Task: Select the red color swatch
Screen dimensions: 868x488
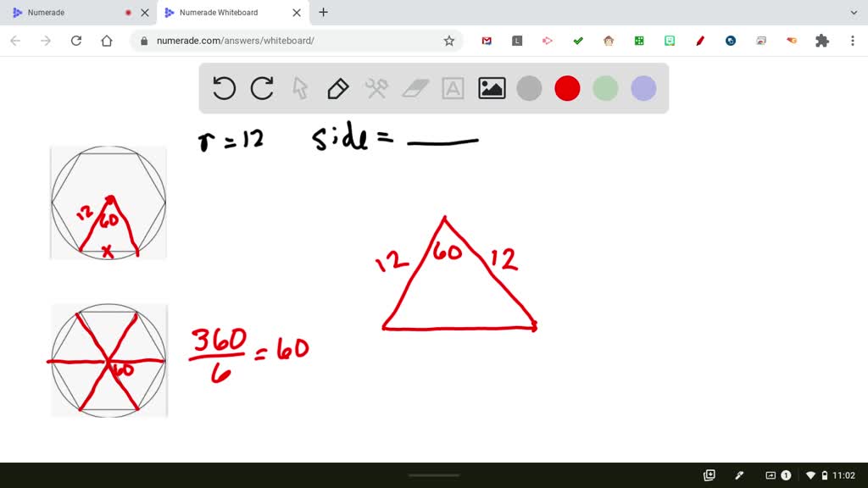Action: (567, 87)
